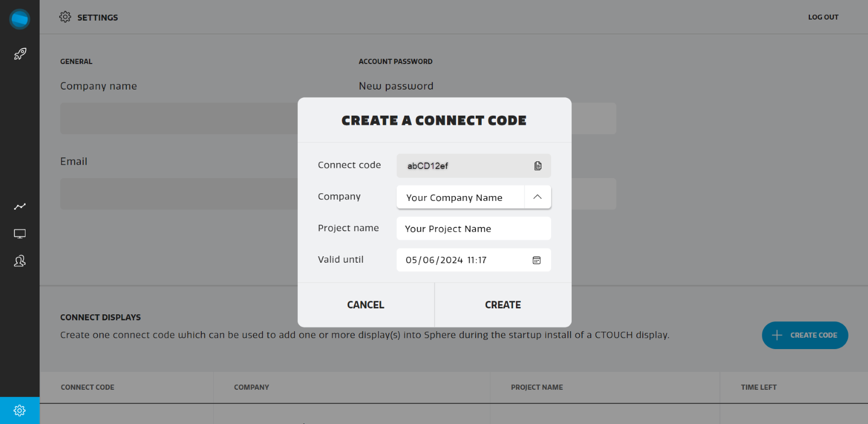The width and height of the screenshot is (868, 424).
Task: Click the Company name text field
Action: [178, 118]
